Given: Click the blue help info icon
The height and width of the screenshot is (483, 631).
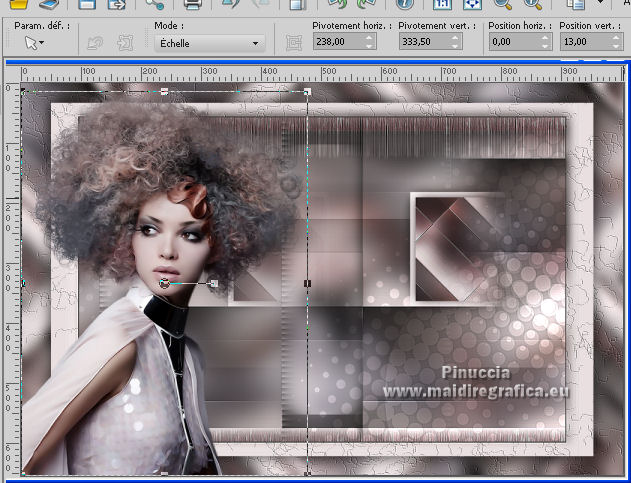Looking at the screenshot, I should 405,4.
